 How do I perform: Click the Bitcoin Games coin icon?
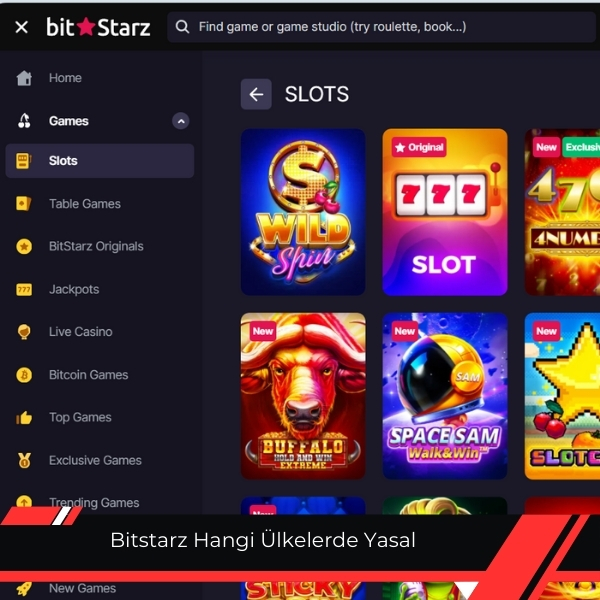coord(24,375)
